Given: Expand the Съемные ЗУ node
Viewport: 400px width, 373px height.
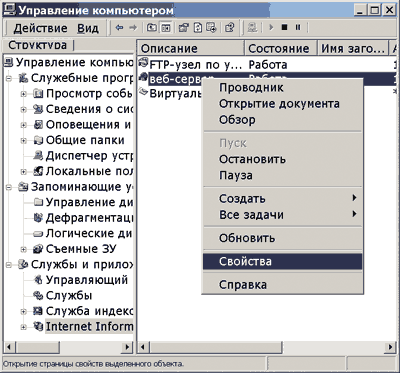Looking at the screenshot, I should [24, 249].
